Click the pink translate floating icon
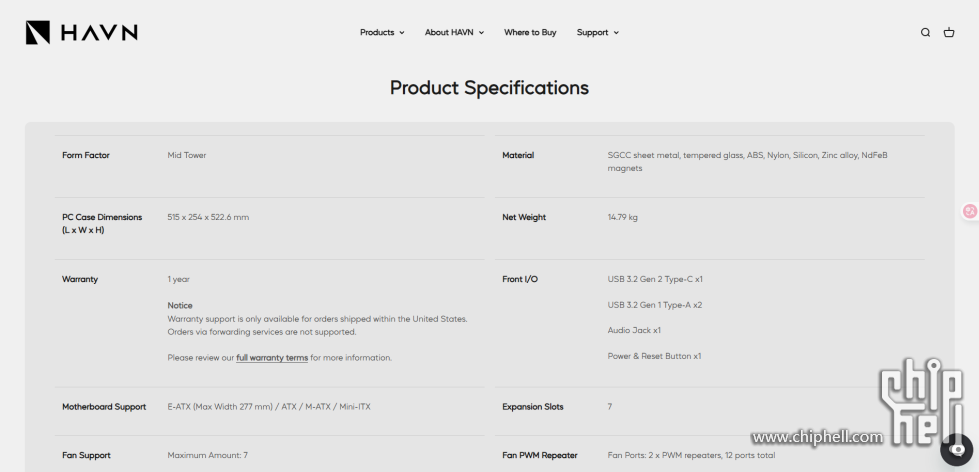The width and height of the screenshot is (979, 472). (x=969, y=211)
